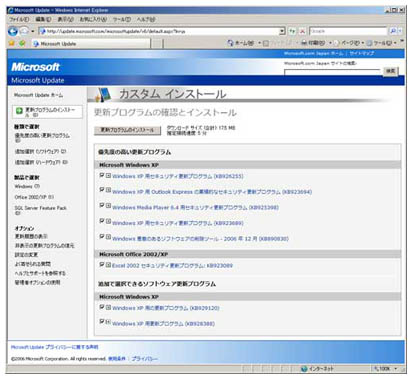The height and width of the screenshot is (379, 412).
Task: Toggle checkbox for Outlook Express update KB923694
Action: 102,189
